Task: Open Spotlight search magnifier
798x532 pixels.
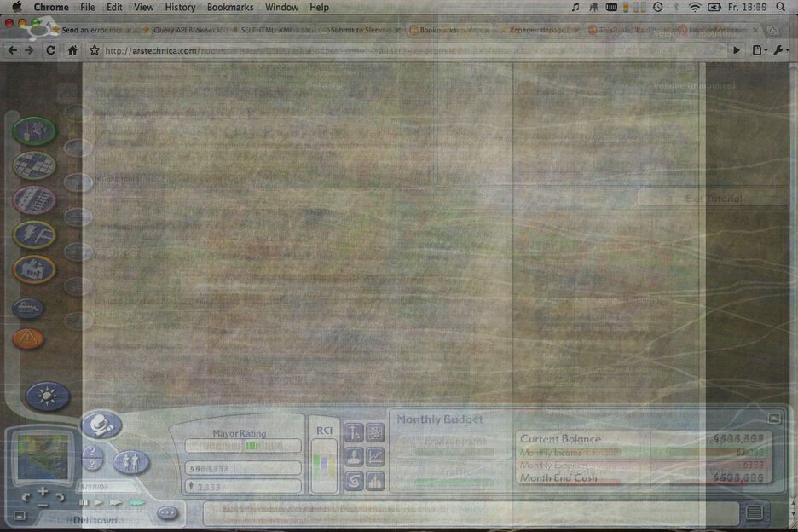Action: (780, 7)
